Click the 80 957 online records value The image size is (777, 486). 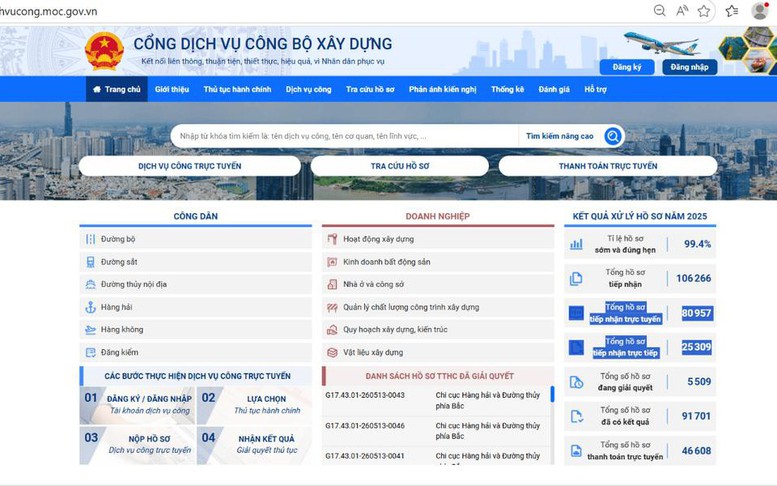697,313
